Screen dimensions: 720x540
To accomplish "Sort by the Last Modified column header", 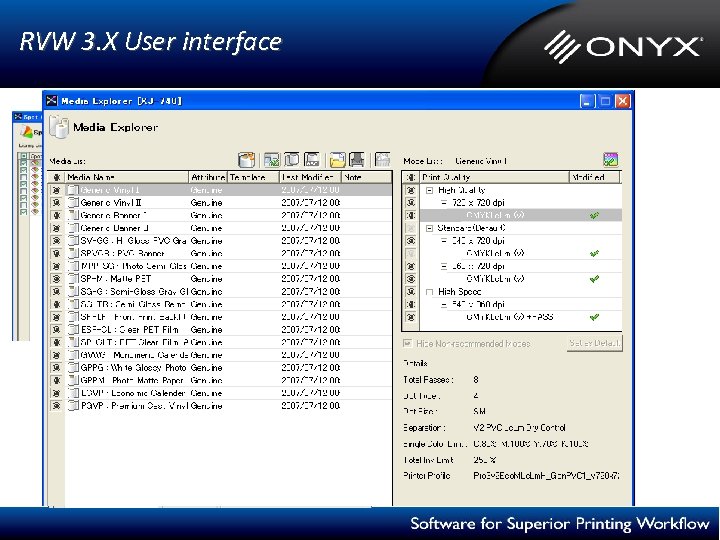I will click(x=310, y=177).
